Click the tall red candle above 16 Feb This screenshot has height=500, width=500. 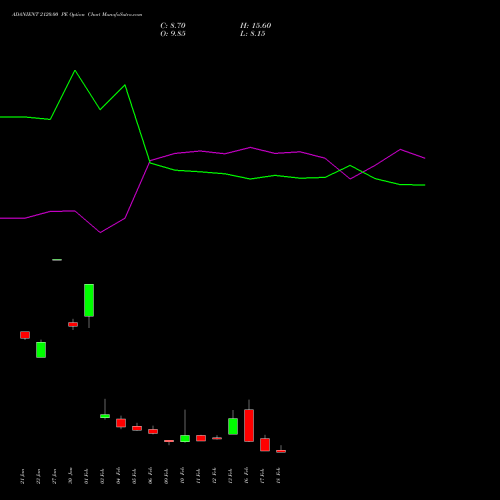click(249, 426)
